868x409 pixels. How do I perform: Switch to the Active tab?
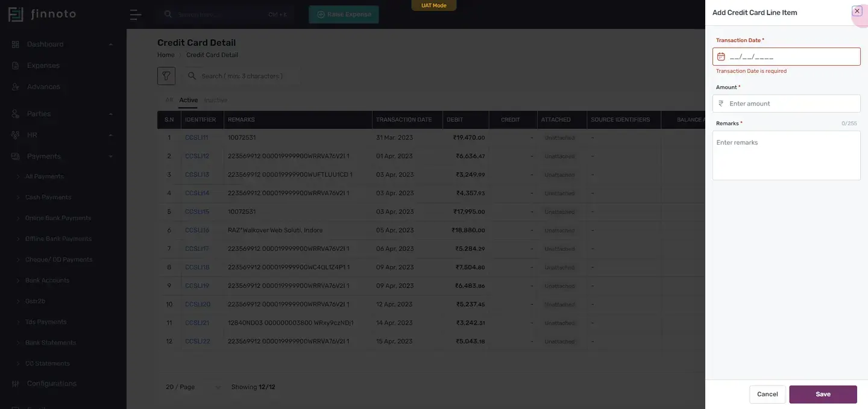click(189, 100)
